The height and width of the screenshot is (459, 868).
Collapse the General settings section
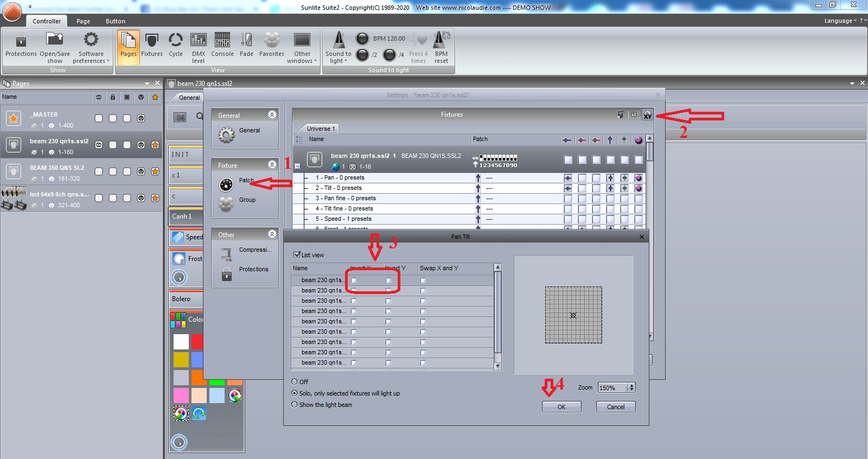point(272,115)
